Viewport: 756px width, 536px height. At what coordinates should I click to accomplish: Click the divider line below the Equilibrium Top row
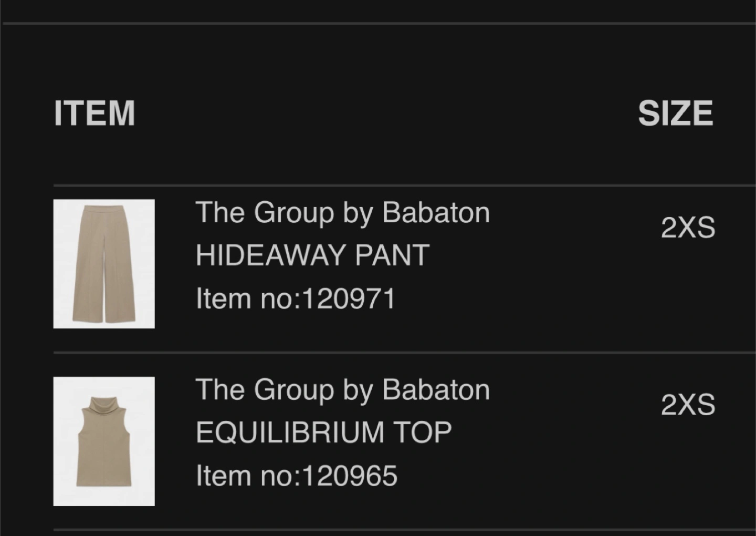pos(404,530)
